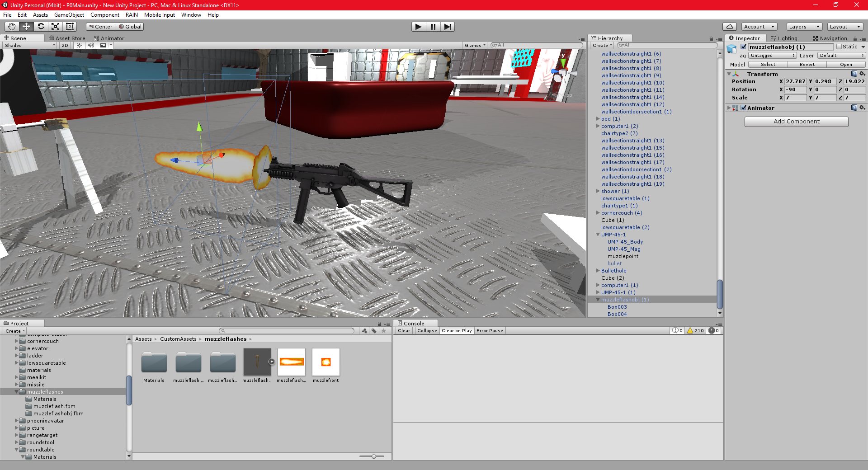Adjust Project icon size slider
The height and width of the screenshot is (470, 868).
point(373,456)
